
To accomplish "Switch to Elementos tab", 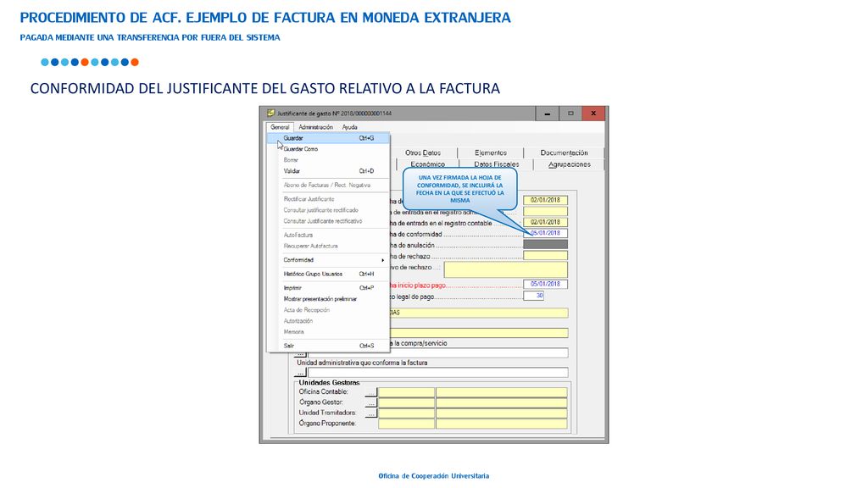I will pos(491,152).
